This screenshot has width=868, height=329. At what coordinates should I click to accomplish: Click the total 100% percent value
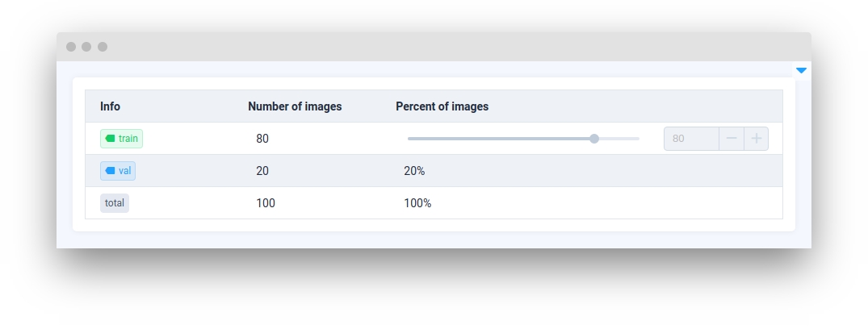[x=417, y=203]
